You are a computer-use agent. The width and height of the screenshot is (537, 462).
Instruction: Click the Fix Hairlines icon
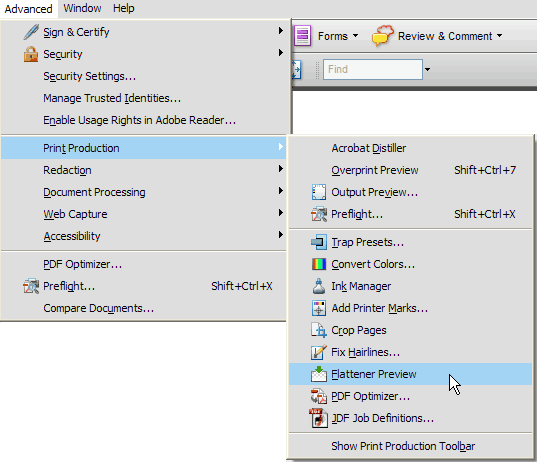coord(319,352)
